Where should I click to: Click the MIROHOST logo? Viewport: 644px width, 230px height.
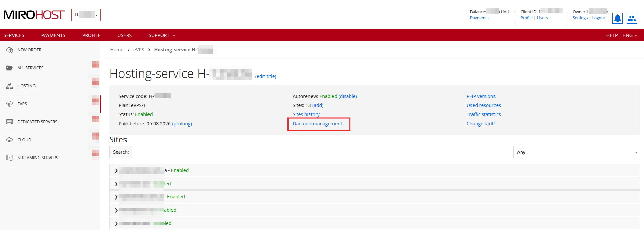34,15
